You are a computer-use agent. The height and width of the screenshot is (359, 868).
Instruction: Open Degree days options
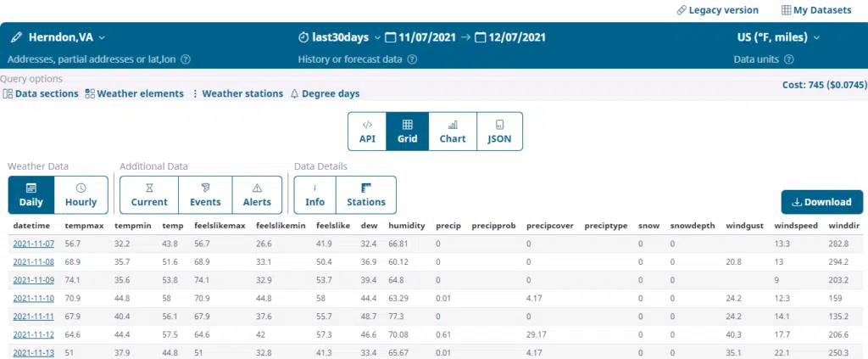pos(325,93)
